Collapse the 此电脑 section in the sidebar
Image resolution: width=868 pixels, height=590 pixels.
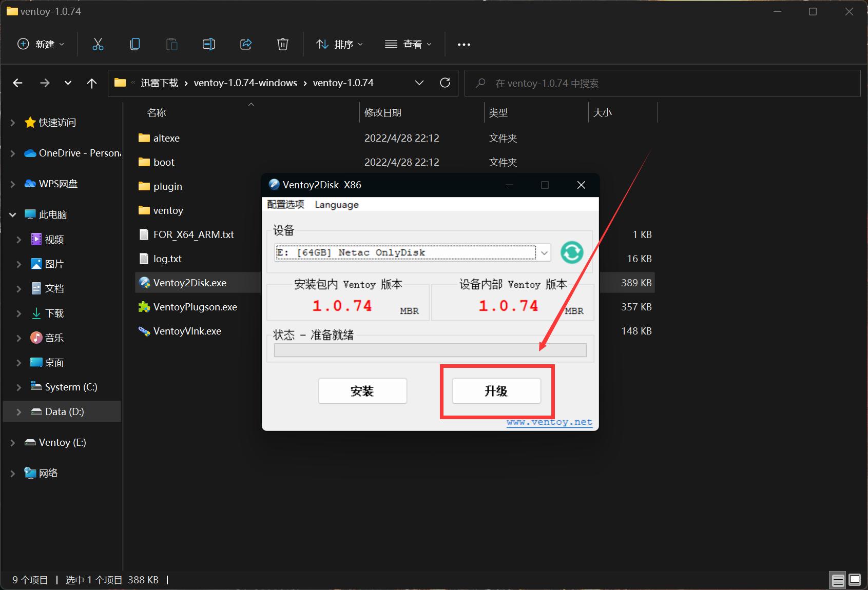(12, 214)
